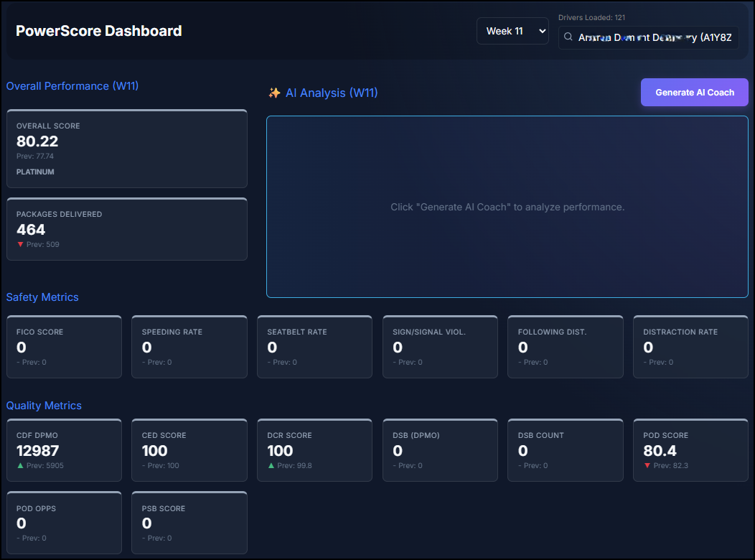Click red down arrow beside Prev: 82.3
Image resolution: width=755 pixels, height=560 pixels.
coord(647,466)
